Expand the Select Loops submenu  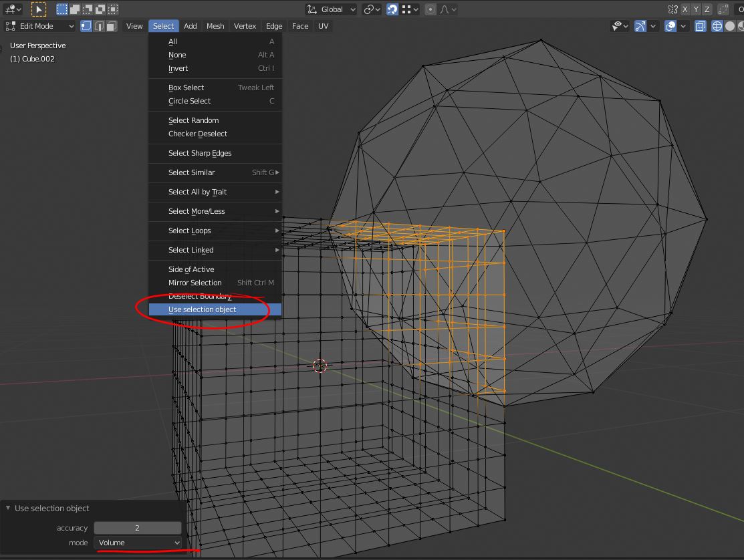click(215, 231)
